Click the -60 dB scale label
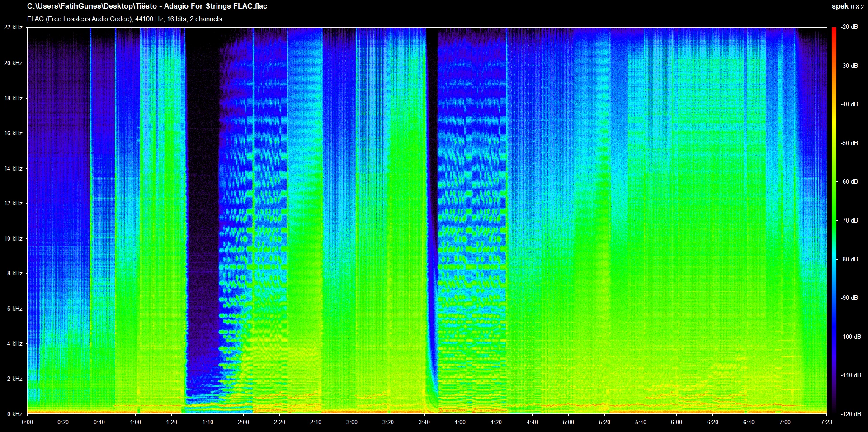Screen dimensions: 868x432 click(849, 182)
